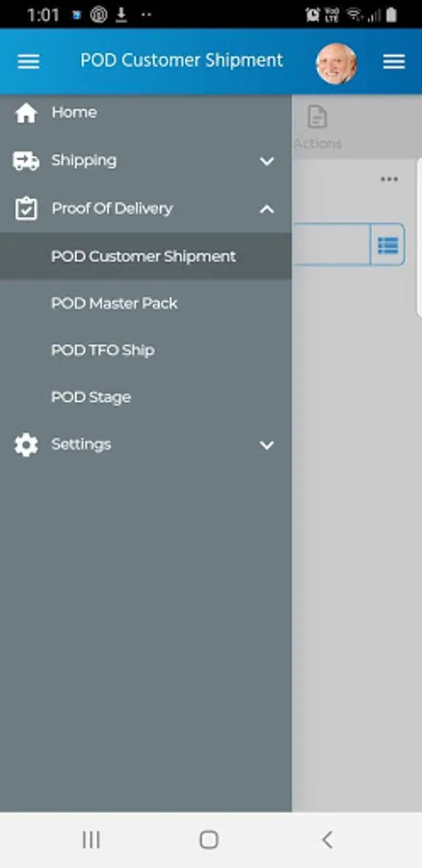This screenshot has width=422, height=868.
Task: Click the Home house icon
Action: click(x=26, y=113)
